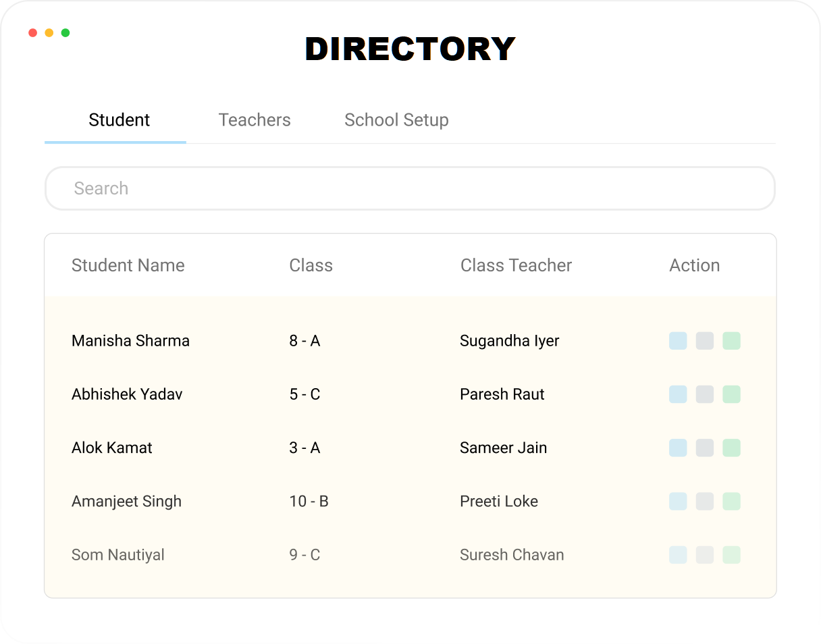This screenshot has height=644, width=821.
Task: Click gray action icon for Manisha Sharma
Action: pyautogui.click(x=705, y=341)
